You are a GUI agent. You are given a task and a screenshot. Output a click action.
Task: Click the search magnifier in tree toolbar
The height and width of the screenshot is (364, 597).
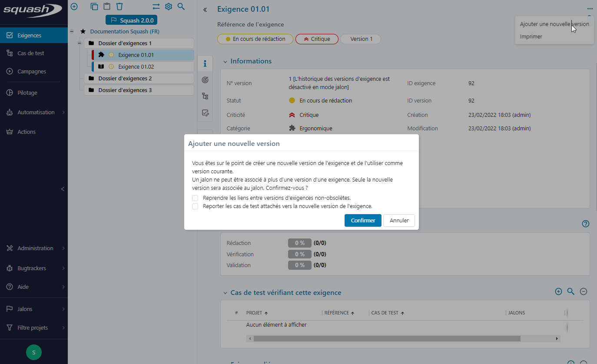click(x=181, y=7)
